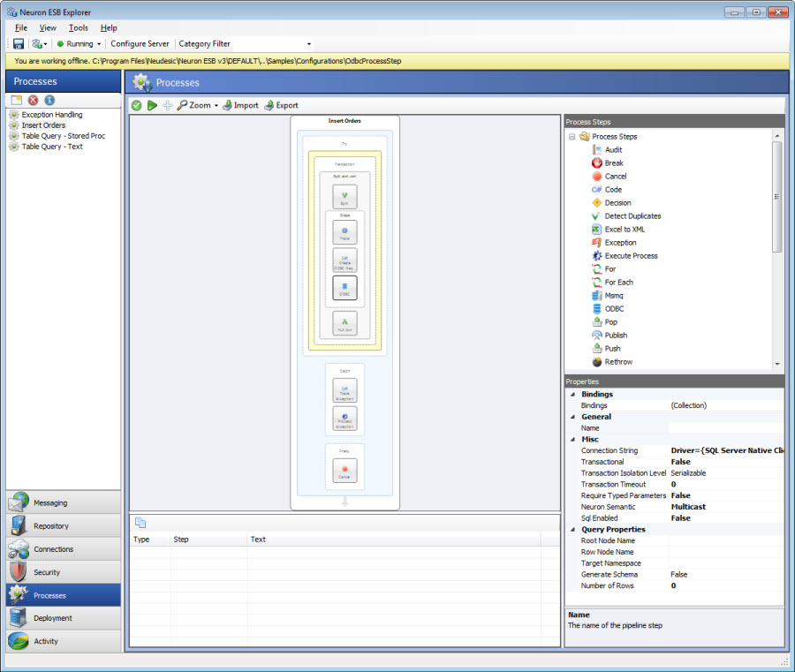Screen dimensions: 795x672
Task: Click the Import button
Action: click(241, 105)
